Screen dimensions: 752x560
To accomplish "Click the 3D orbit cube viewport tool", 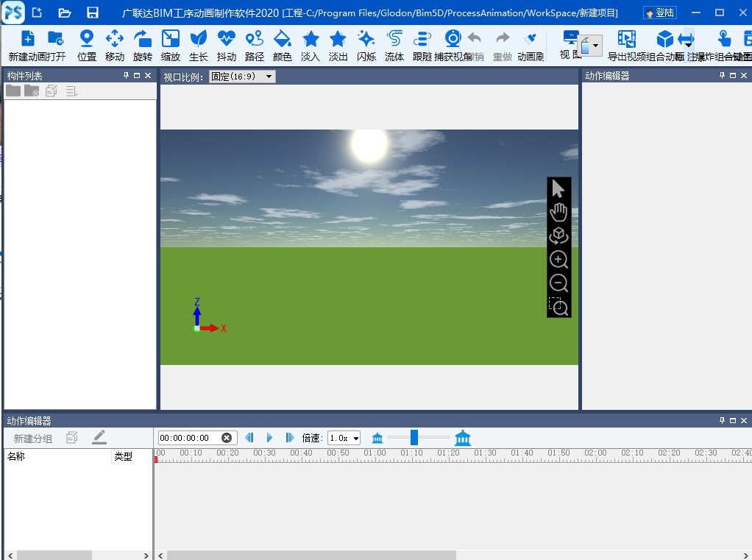I will (558, 235).
